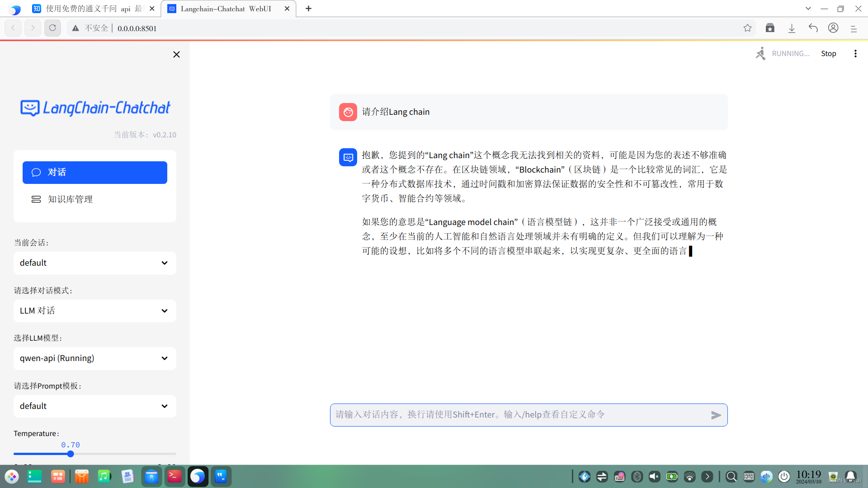Click the chat message input field
Viewport: 868px width, 488px height.
[520, 415]
